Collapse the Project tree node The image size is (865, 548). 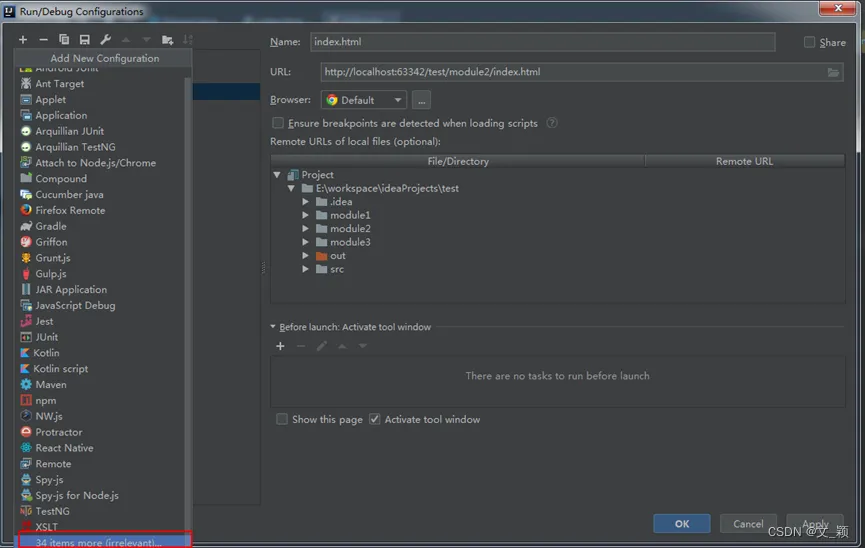coord(277,175)
